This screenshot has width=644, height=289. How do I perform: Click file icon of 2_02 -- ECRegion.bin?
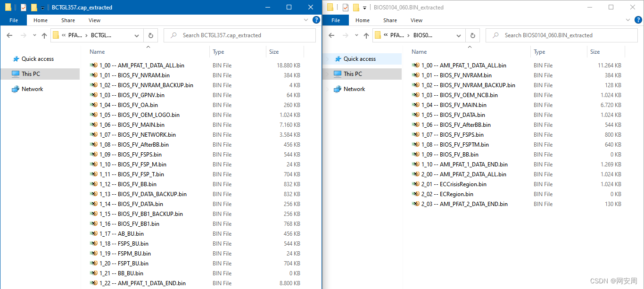[x=415, y=194]
